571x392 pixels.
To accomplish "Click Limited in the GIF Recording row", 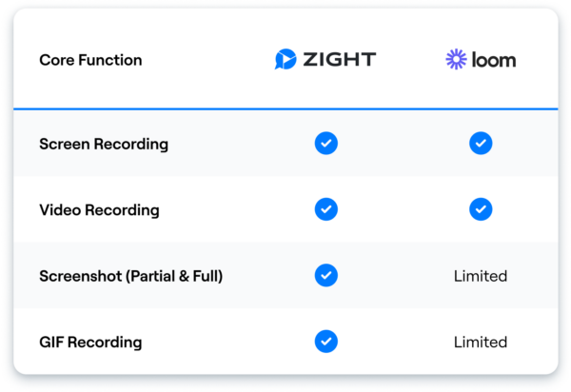I will 481,342.
